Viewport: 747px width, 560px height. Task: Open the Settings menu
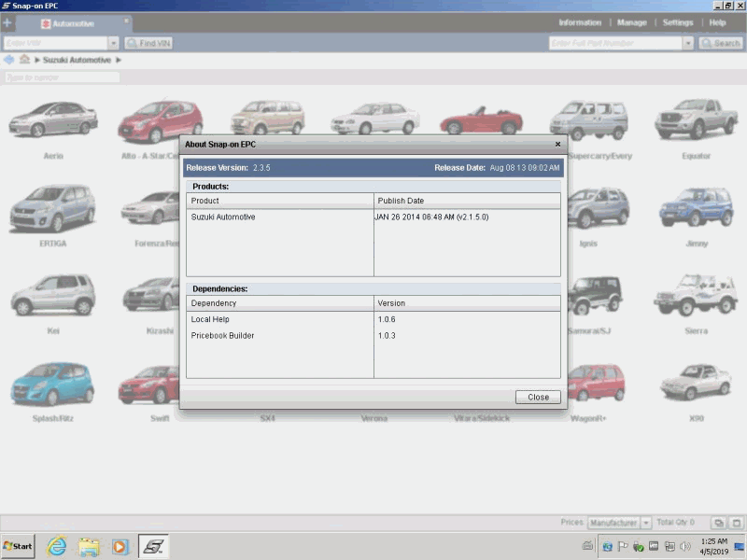click(x=678, y=22)
